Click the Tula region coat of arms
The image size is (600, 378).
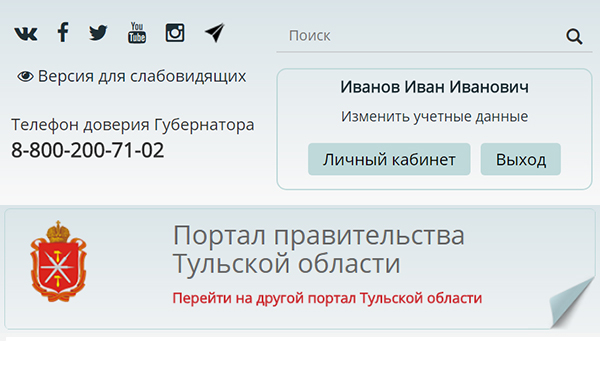pos(58,262)
